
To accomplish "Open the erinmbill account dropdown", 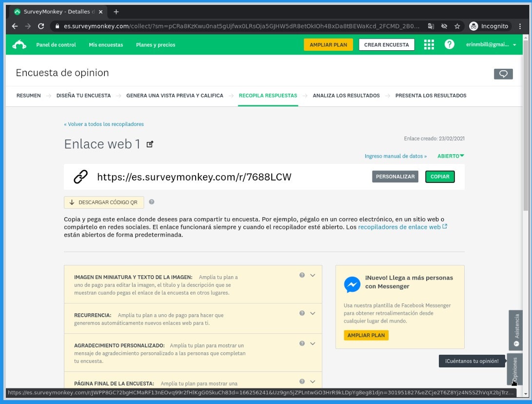I will (x=491, y=44).
